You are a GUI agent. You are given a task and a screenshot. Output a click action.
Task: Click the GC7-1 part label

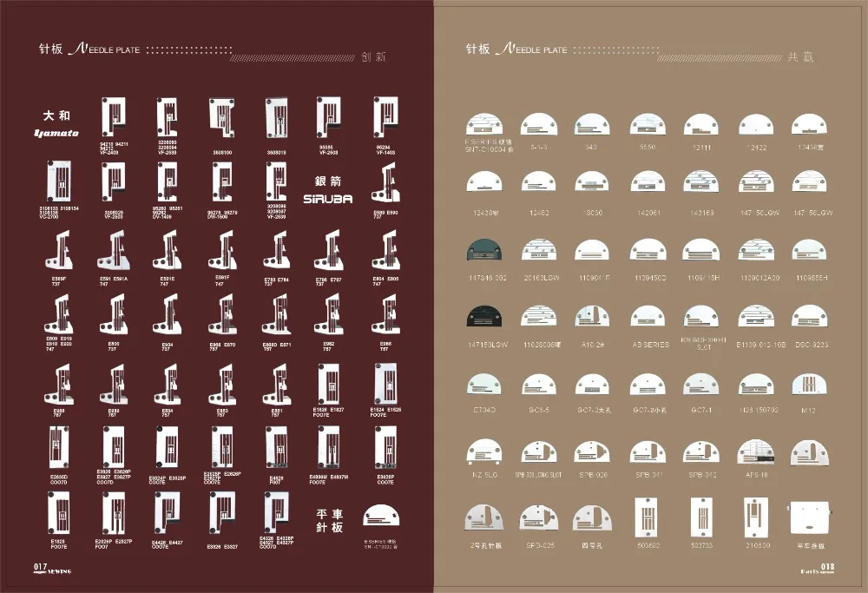pyautogui.click(x=701, y=411)
